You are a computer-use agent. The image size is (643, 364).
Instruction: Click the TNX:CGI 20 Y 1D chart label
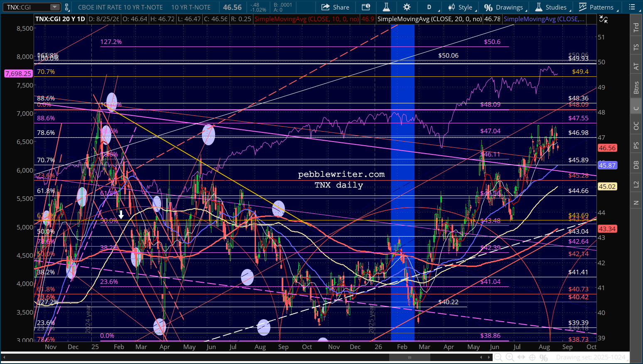pos(60,19)
